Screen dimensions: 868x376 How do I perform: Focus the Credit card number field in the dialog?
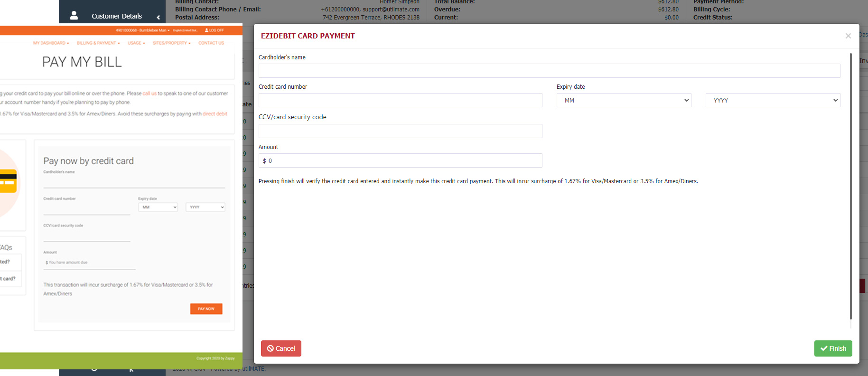coord(400,100)
